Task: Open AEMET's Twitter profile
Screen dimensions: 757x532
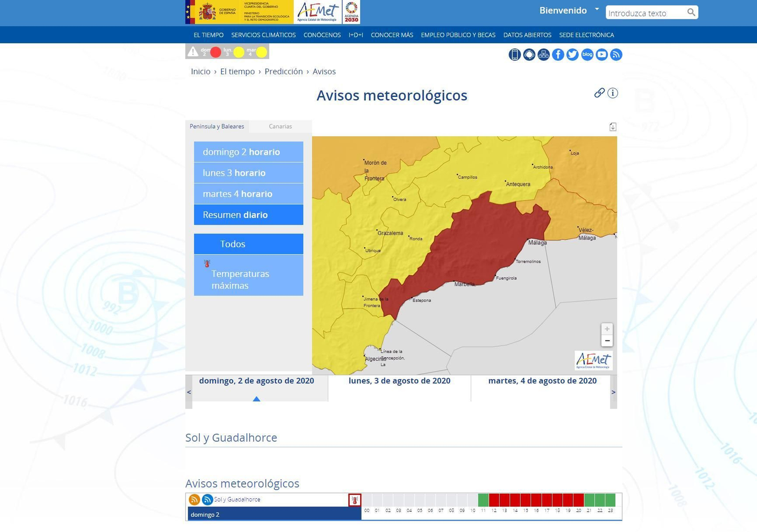Action: pos(572,54)
